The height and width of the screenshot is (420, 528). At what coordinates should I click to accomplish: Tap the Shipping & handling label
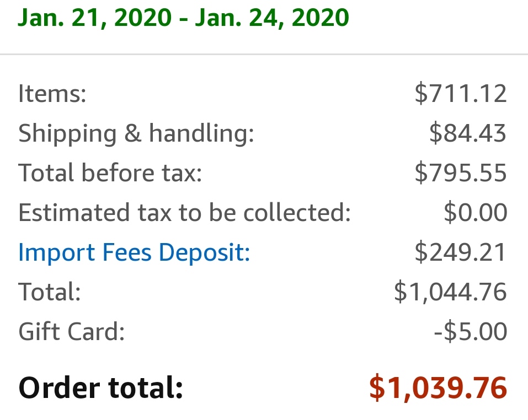point(136,133)
